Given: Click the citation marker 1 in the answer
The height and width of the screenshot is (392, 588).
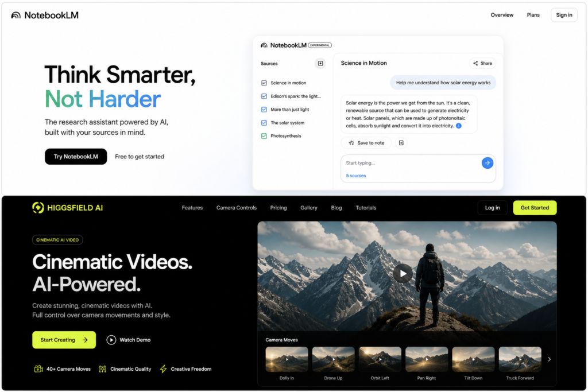Looking at the screenshot, I should point(458,126).
